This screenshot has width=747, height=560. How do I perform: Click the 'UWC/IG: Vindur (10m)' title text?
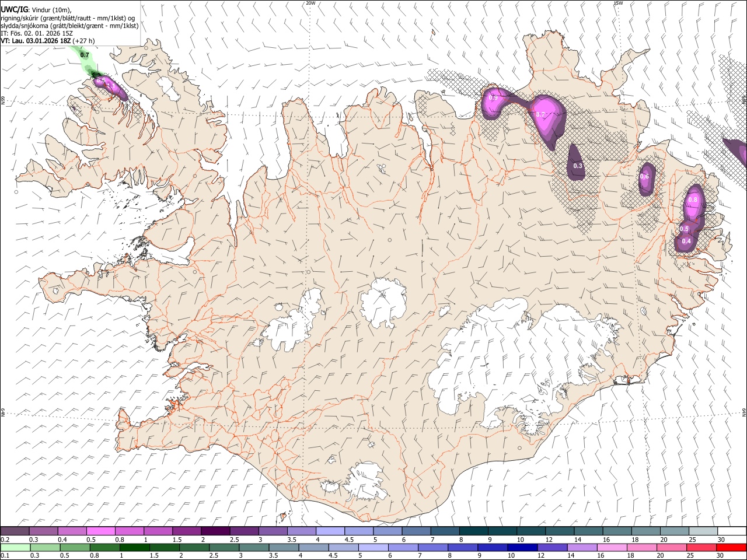tap(36, 10)
